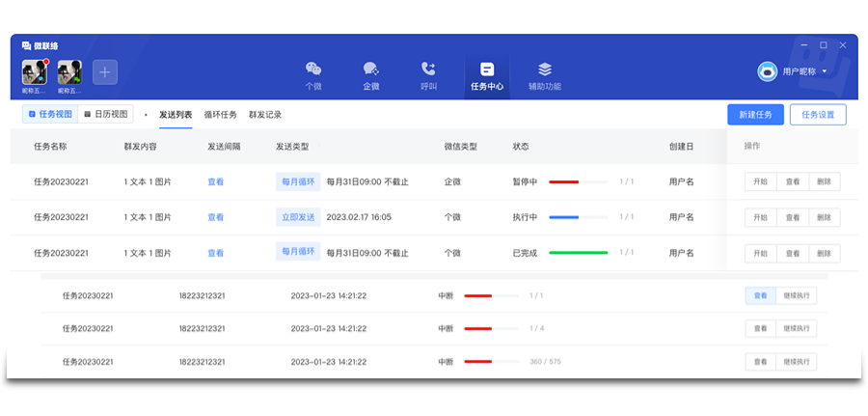This screenshot has height=416, width=868.
Task: Expand the 用户昵称 dropdown arrow
Action: (825, 71)
